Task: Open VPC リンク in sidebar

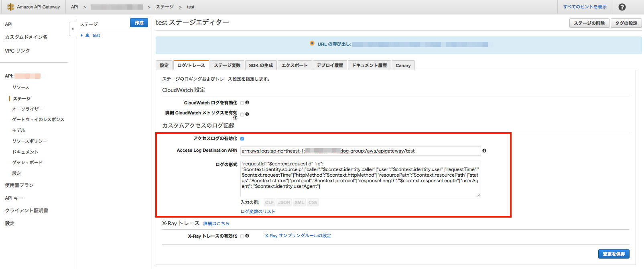Action: (x=17, y=51)
